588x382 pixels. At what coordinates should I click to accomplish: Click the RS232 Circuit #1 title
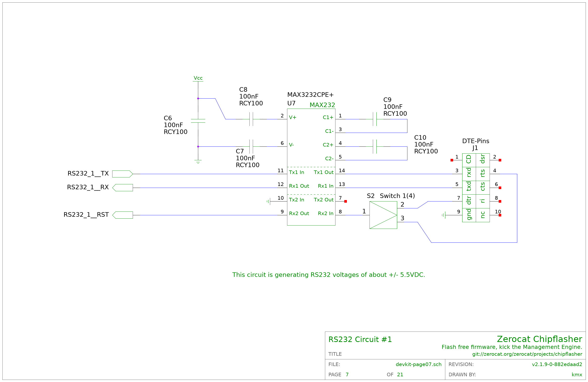point(360,339)
